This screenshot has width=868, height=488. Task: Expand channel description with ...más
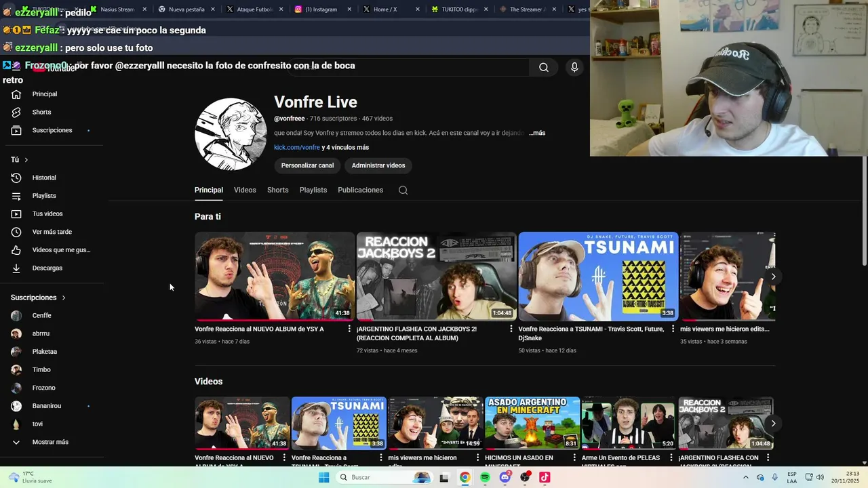coord(537,133)
